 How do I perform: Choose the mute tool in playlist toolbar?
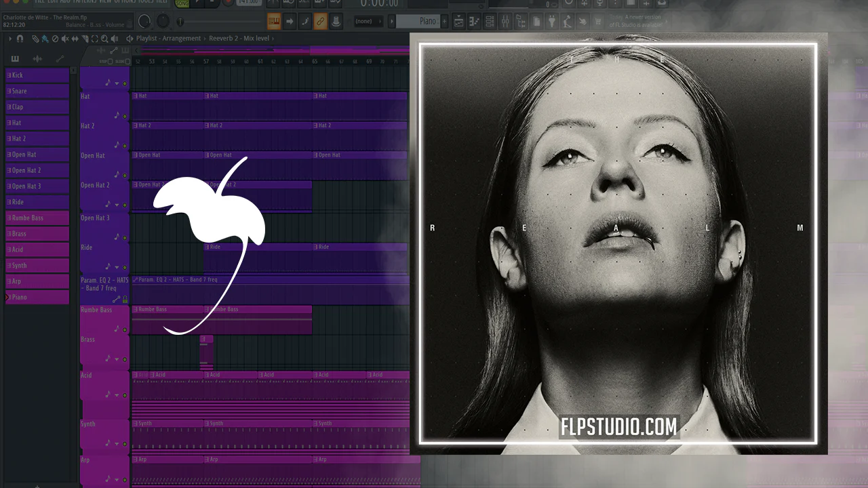click(x=65, y=39)
